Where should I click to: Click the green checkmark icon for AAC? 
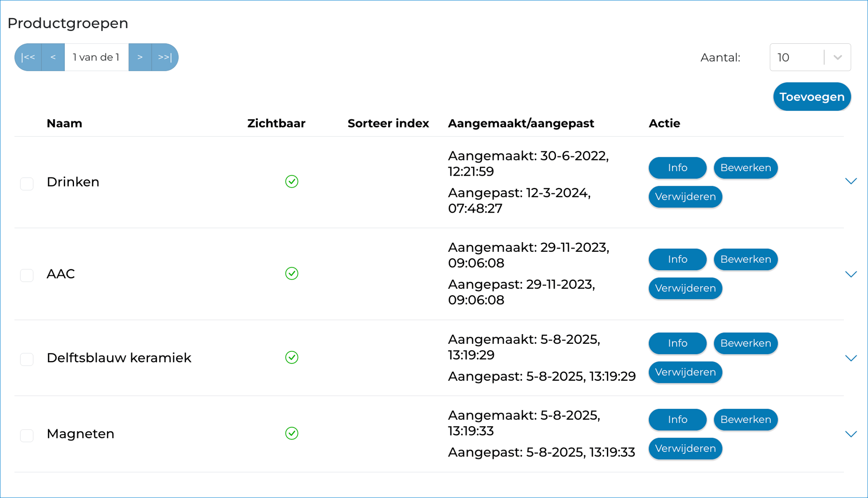click(292, 274)
